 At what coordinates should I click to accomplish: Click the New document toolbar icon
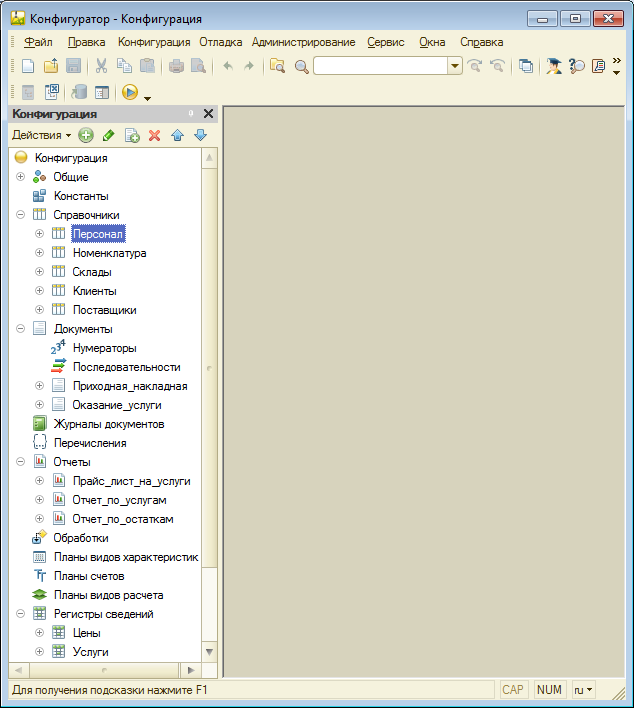[28, 66]
